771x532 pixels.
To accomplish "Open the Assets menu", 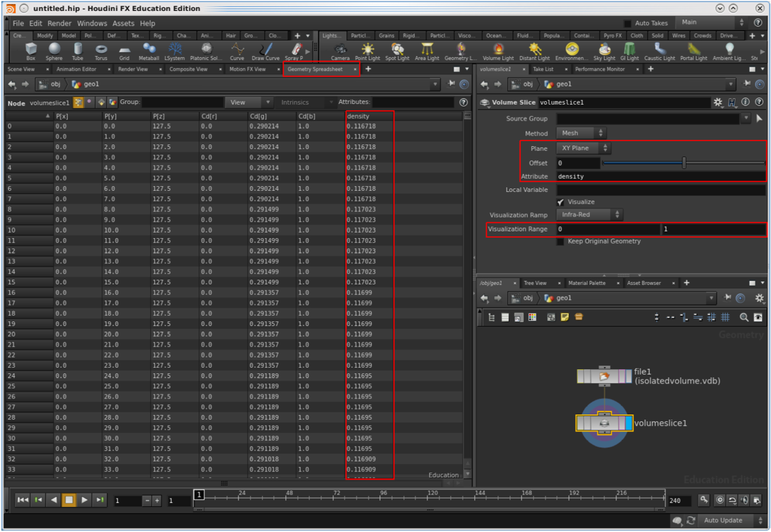I will click(x=123, y=24).
